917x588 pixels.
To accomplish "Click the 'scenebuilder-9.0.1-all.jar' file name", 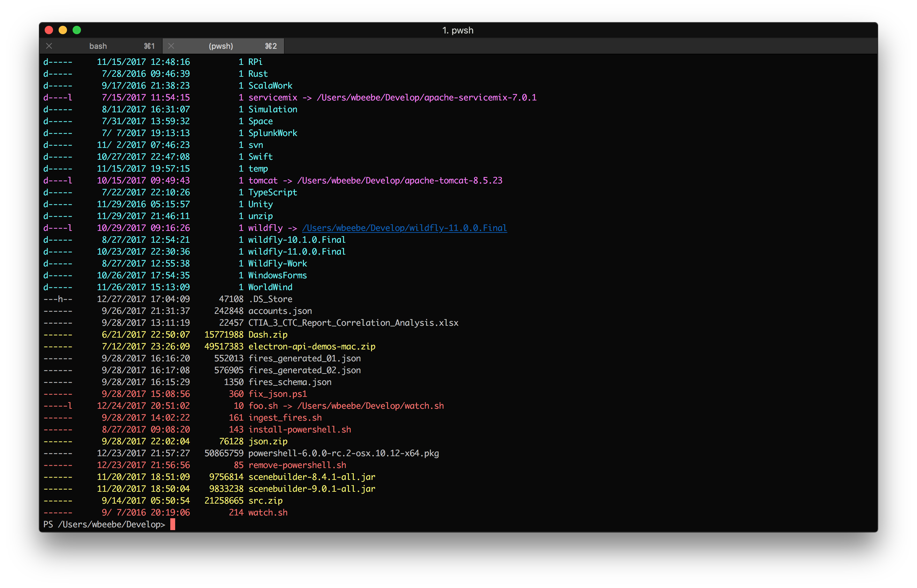I will click(x=312, y=489).
